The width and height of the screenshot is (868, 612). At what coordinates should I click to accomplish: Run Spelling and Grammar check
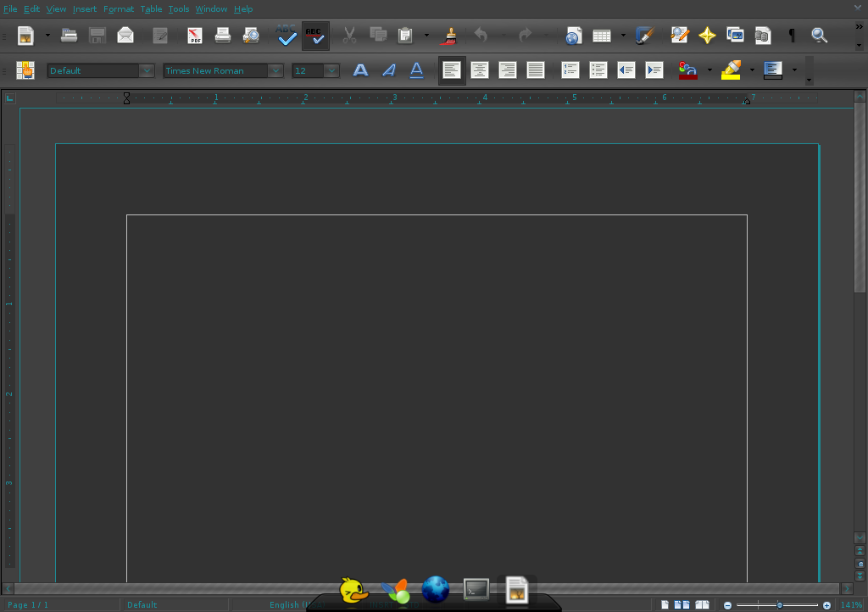[x=287, y=36]
